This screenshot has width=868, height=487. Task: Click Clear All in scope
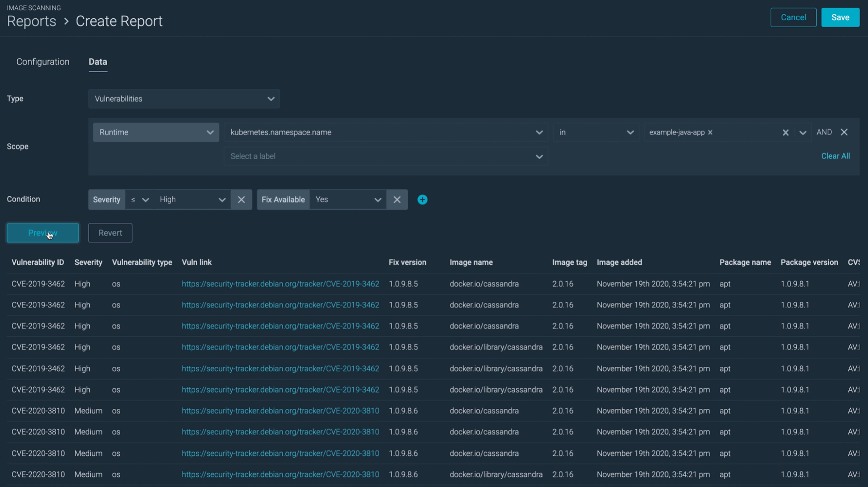(835, 156)
